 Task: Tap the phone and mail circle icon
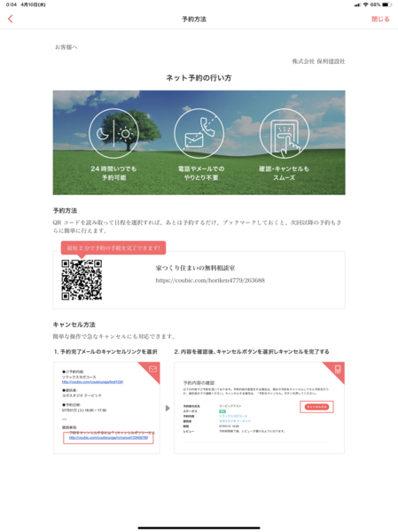tap(199, 133)
